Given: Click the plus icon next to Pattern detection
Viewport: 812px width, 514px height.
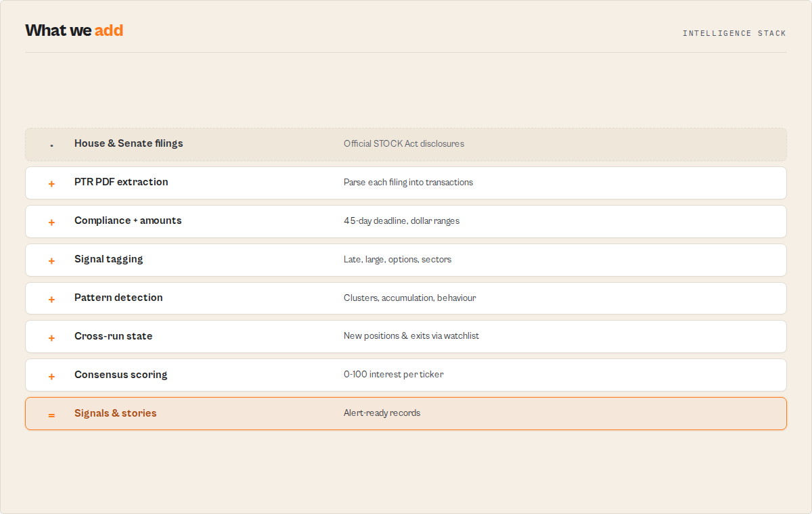Looking at the screenshot, I should tap(51, 299).
